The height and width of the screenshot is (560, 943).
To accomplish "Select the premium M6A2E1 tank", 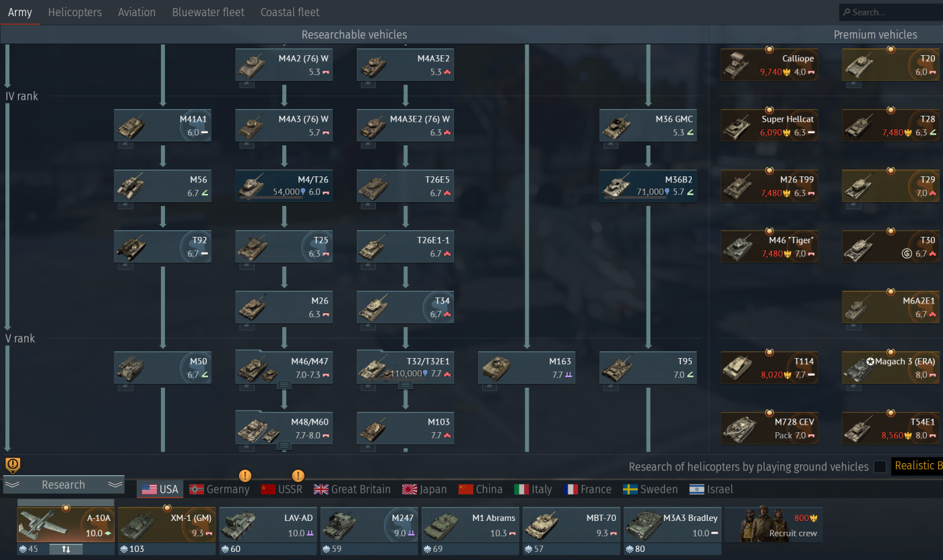I will pos(890,307).
